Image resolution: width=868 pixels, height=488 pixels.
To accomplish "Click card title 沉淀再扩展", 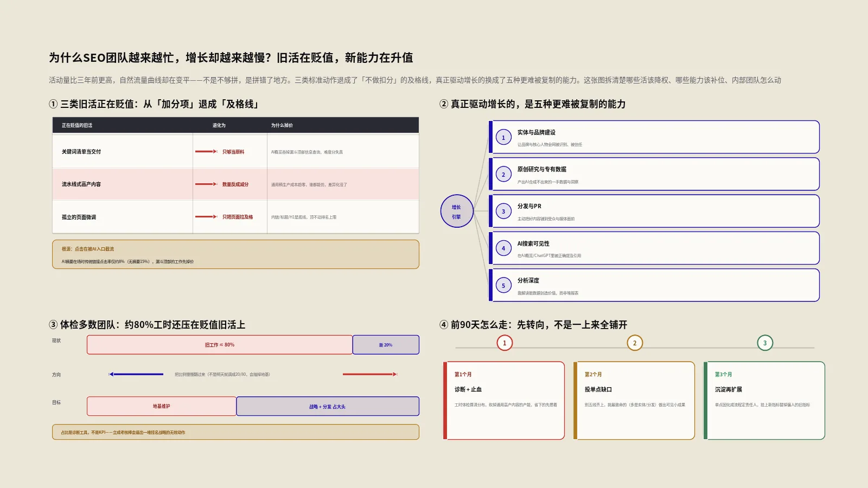I will point(729,389).
